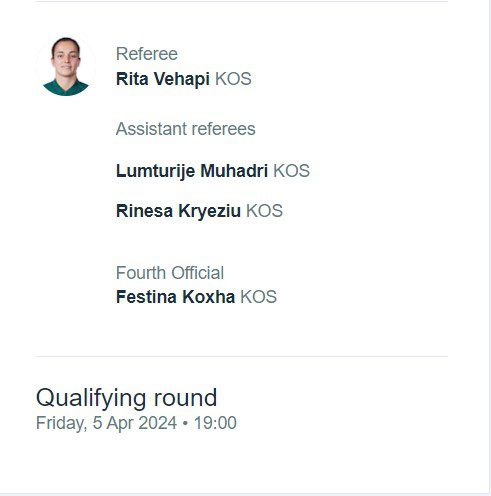Open Rita Vehapi's referee profile
This screenshot has height=496, width=491.
pyautogui.click(x=163, y=79)
